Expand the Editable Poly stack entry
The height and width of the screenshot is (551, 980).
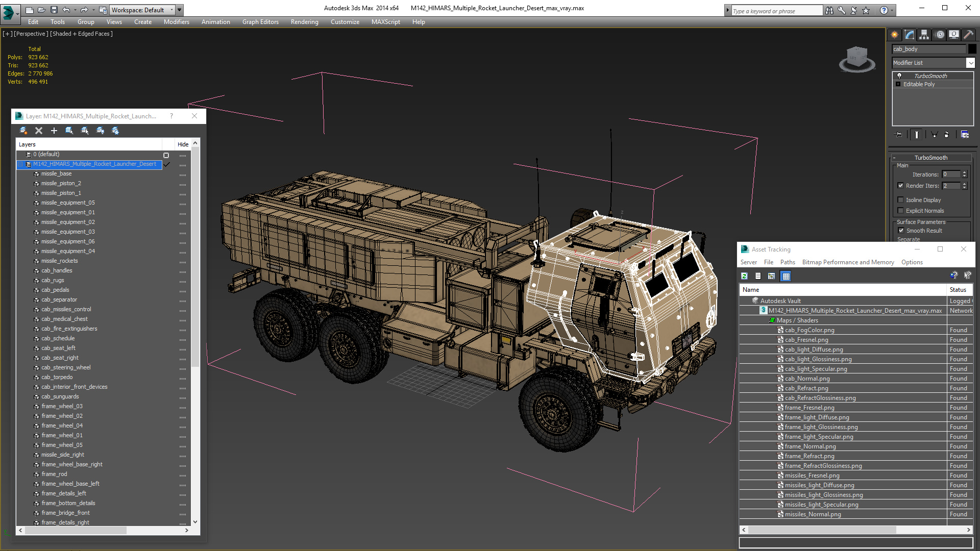click(898, 84)
